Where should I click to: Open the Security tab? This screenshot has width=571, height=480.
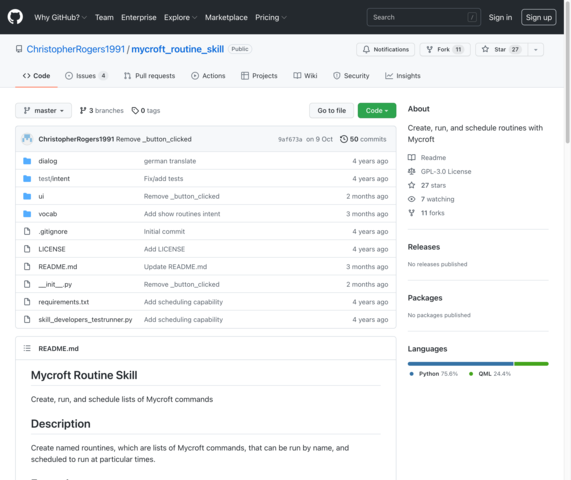click(351, 76)
